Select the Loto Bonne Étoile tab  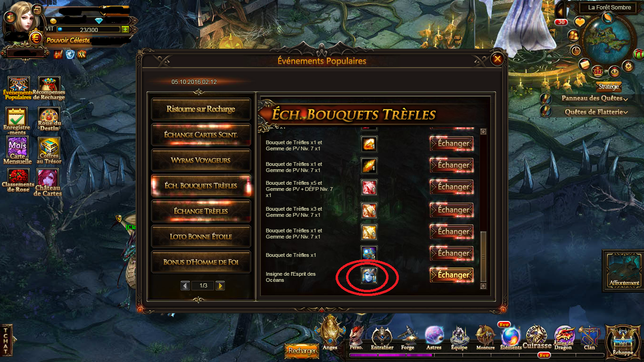[x=201, y=237]
